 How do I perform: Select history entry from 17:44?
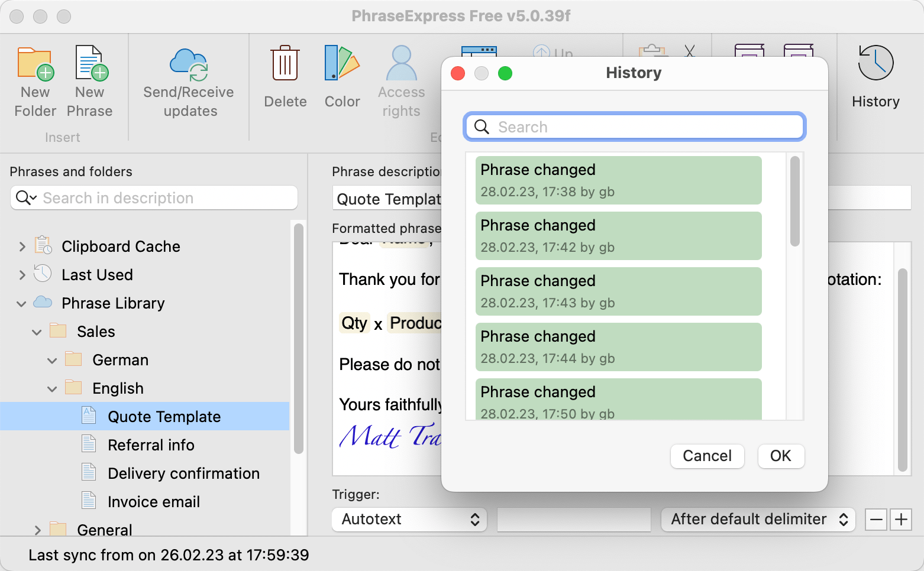(618, 347)
